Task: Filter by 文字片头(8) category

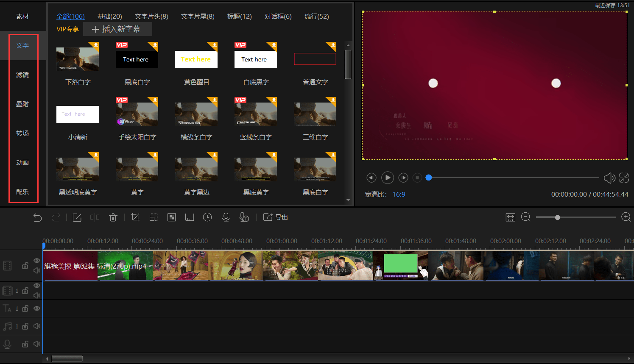Action: pyautogui.click(x=151, y=16)
